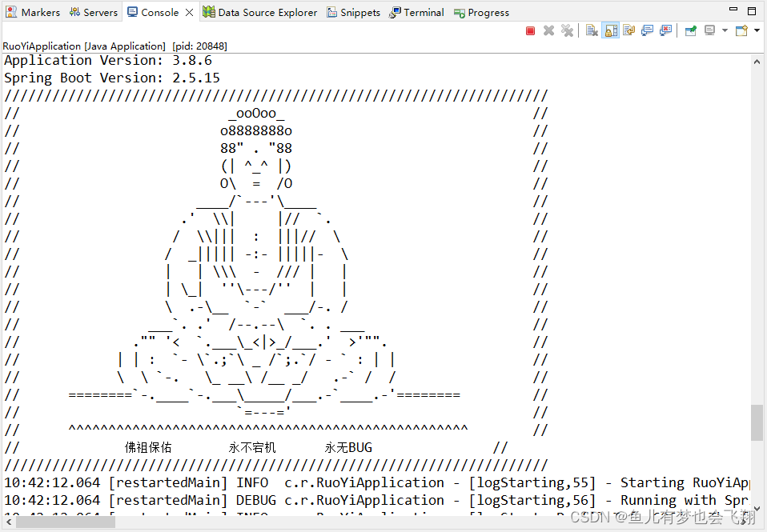Image resolution: width=767 pixels, height=532 pixels.
Task: Open the Snippets tab
Action: tap(354, 12)
